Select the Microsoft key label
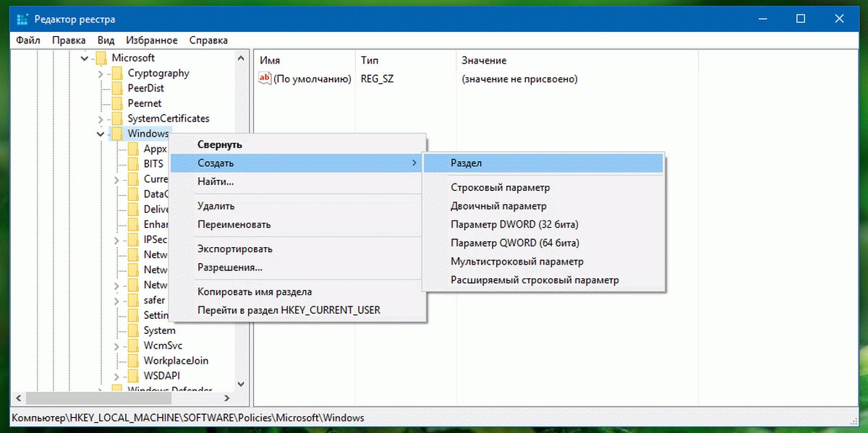The image size is (868, 433). click(133, 58)
